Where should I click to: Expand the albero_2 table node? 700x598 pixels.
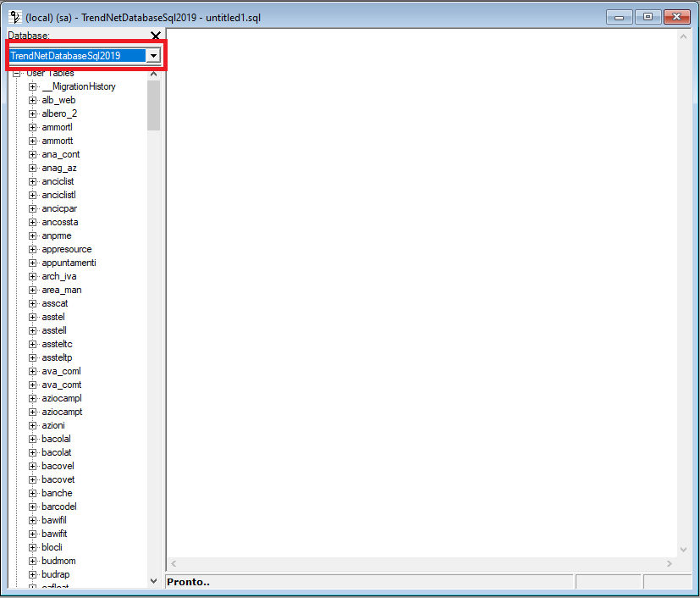tap(32, 114)
